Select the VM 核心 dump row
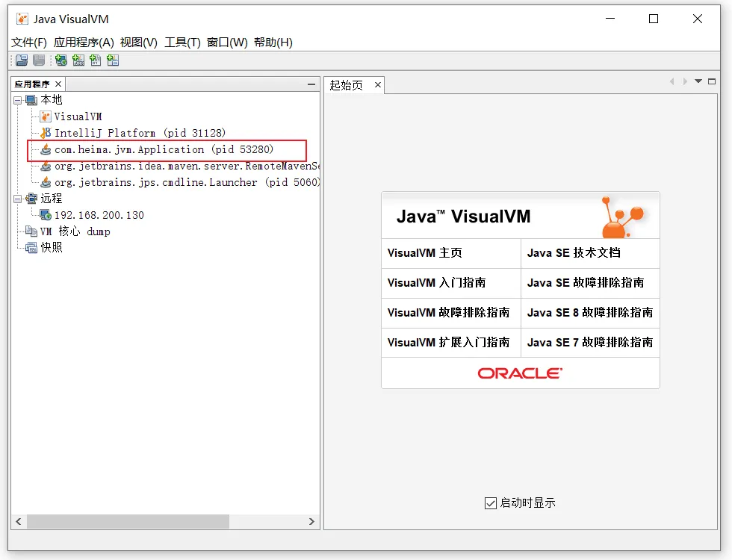This screenshot has width=732, height=560. pyautogui.click(x=75, y=231)
